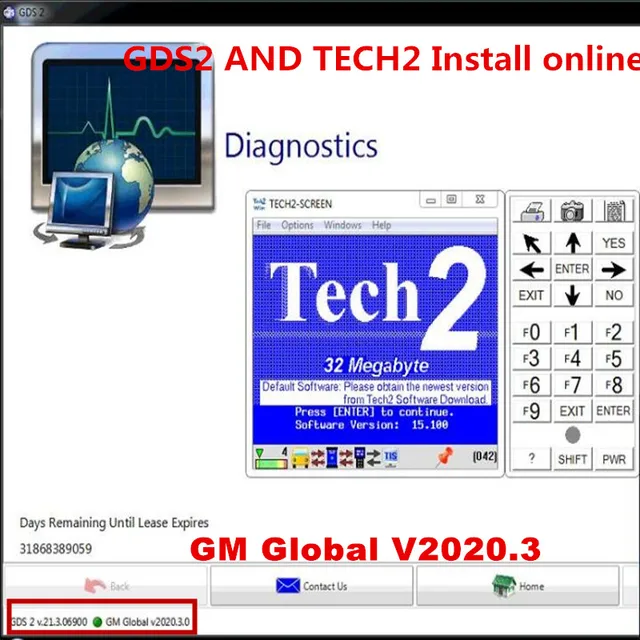Click the Home button
This screenshot has height=640, width=640.
click(518, 586)
